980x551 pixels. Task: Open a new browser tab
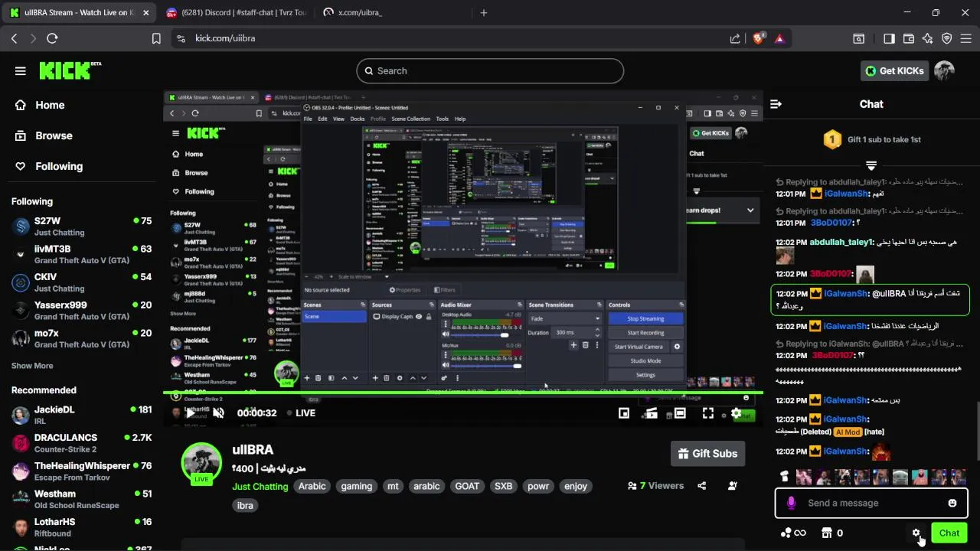click(x=483, y=13)
